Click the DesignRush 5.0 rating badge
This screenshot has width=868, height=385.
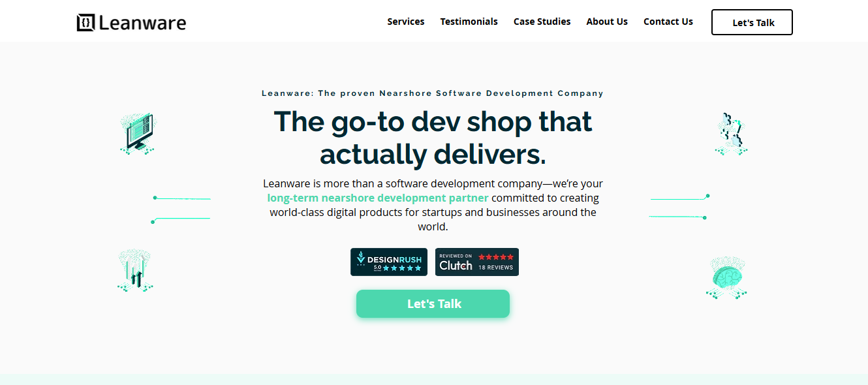pyautogui.click(x=389, y=262)
